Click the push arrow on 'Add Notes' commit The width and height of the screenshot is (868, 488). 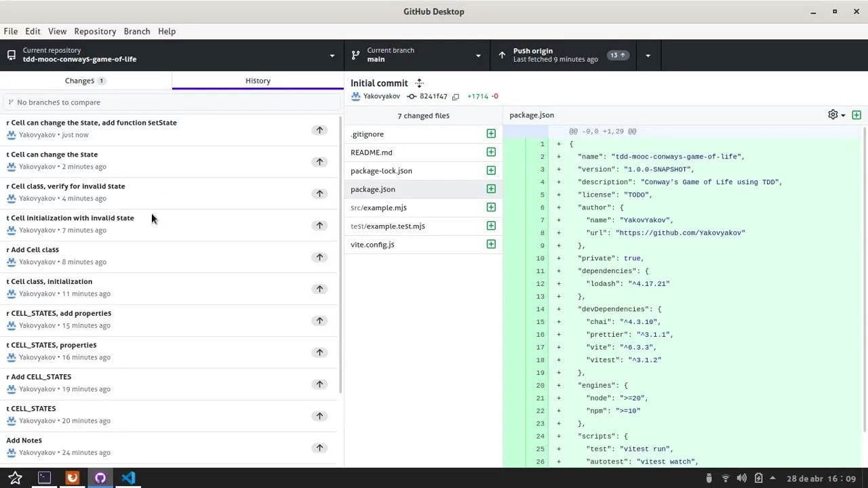[319, 448]
